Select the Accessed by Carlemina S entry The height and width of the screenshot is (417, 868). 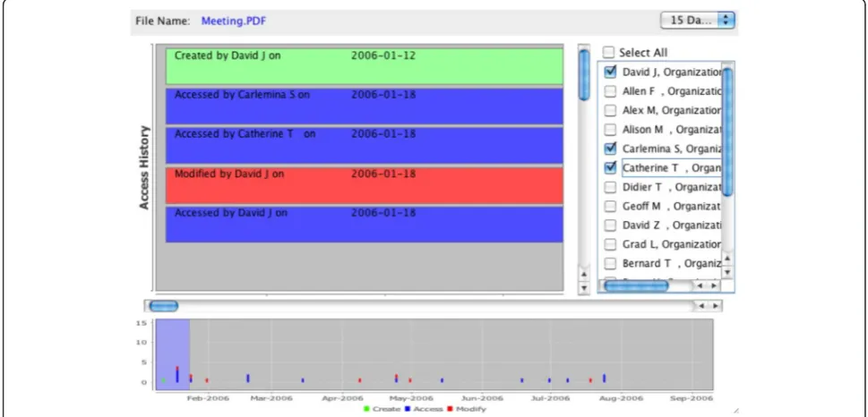tap(365, 106)
